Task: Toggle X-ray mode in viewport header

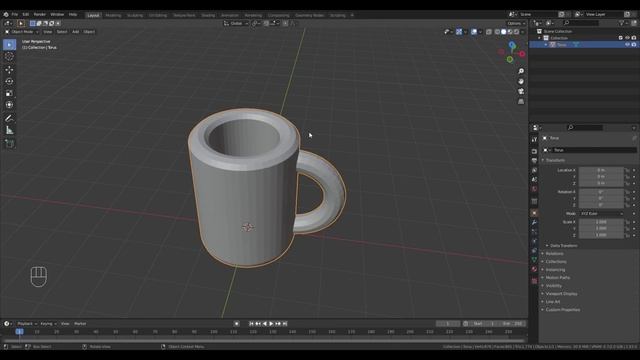Action: 489,32
